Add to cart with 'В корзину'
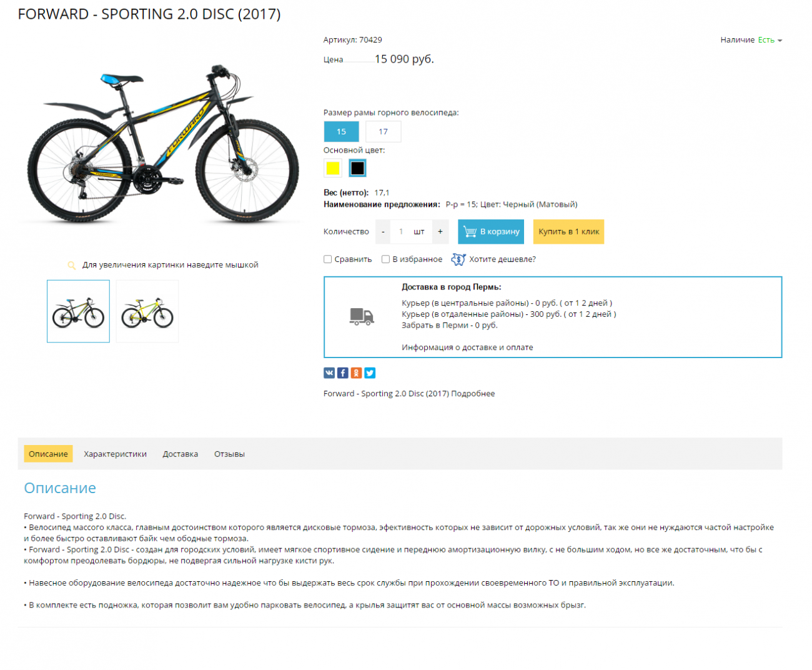This screenshot has width=812, height=670. [491, 232]
